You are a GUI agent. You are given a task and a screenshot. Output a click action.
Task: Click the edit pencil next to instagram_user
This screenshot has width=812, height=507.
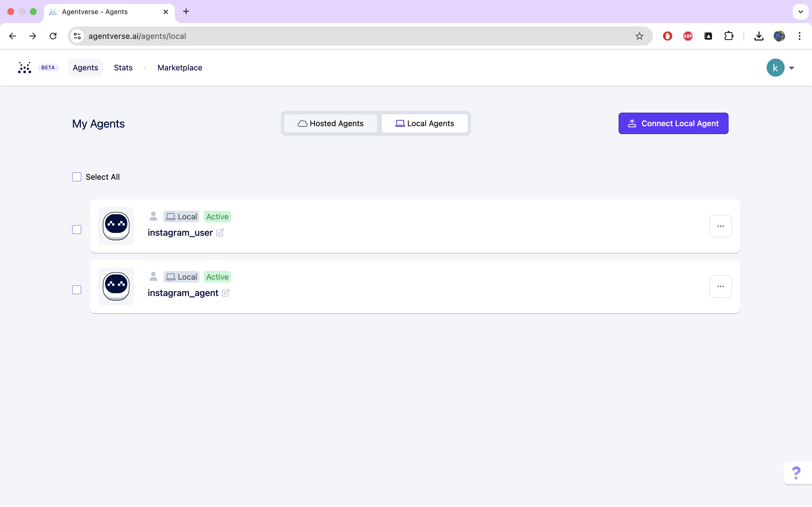pos(220,232)
